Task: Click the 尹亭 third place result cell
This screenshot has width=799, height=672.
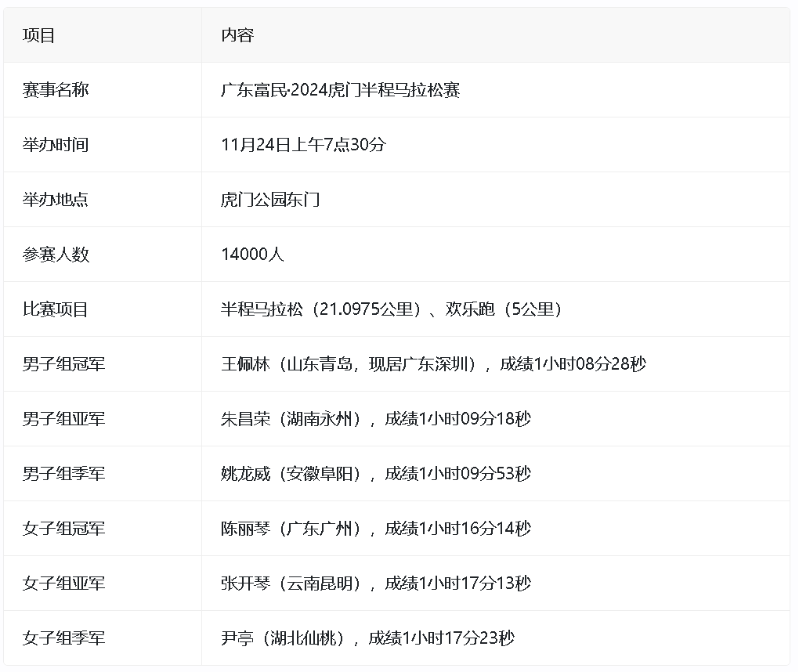Action: pos(367,638)
